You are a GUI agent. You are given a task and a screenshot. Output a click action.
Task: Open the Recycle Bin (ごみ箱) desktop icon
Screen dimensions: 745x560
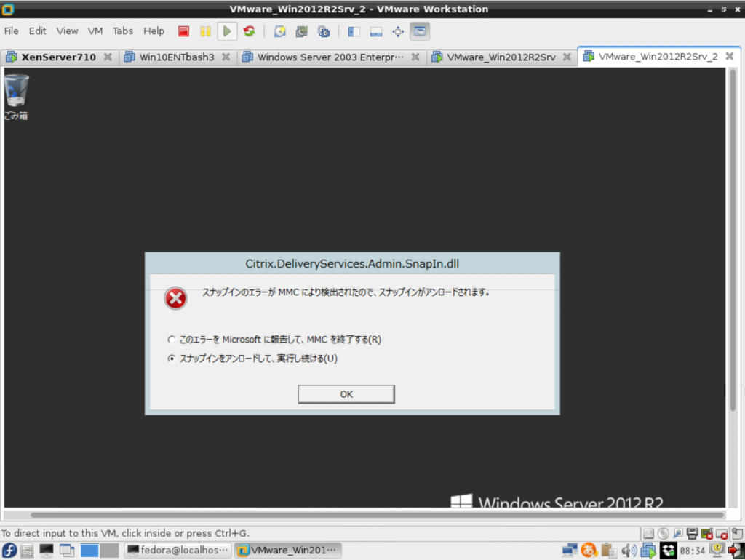[16, 97]
